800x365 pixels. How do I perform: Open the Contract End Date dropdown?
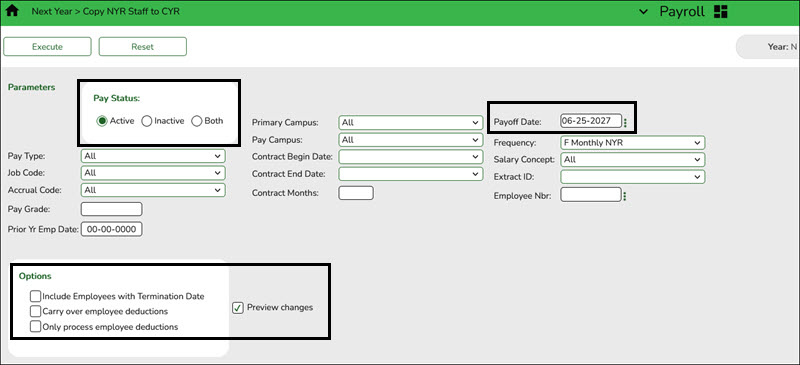coord(410,174)
